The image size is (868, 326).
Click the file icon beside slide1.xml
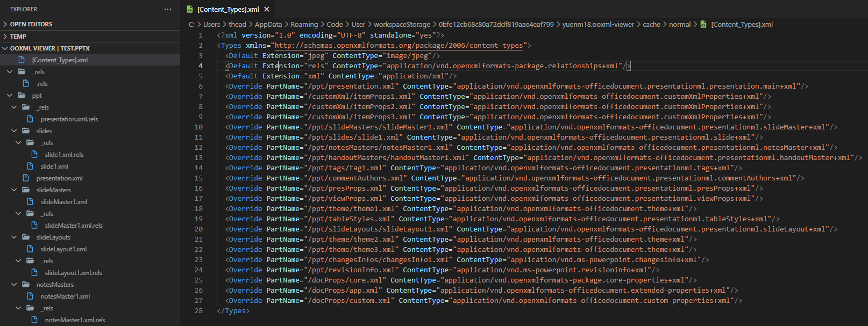tap(30, 166)
